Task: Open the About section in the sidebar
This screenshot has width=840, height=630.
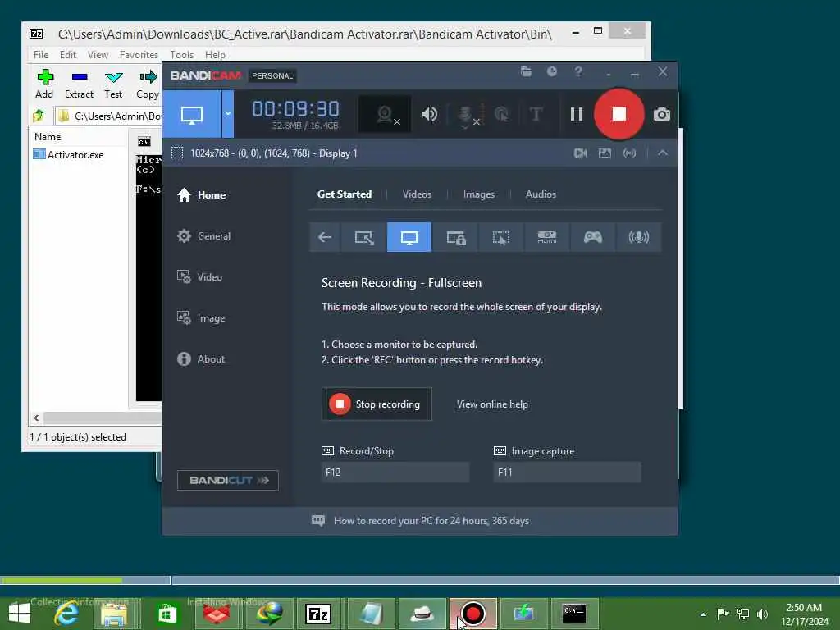Action: pyautogui.click(x=201, y=359)
